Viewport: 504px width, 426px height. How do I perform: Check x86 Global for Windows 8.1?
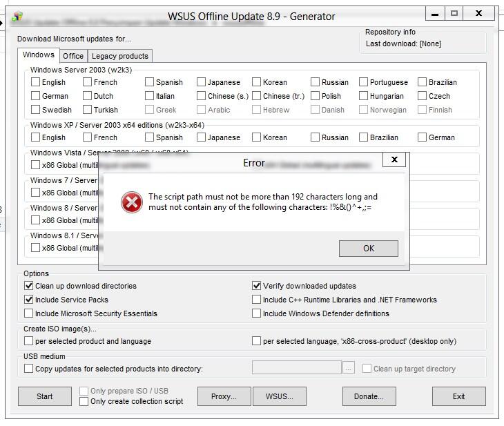point(35,248)
